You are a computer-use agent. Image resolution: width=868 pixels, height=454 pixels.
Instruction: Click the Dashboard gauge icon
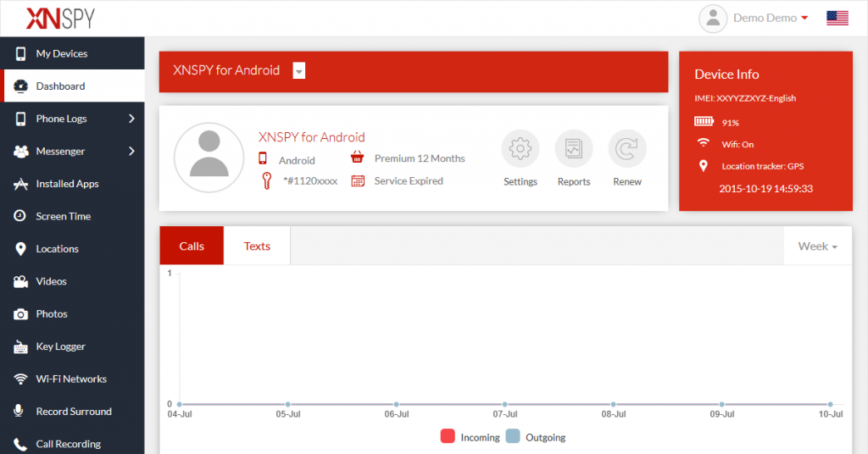coord(20,86)
